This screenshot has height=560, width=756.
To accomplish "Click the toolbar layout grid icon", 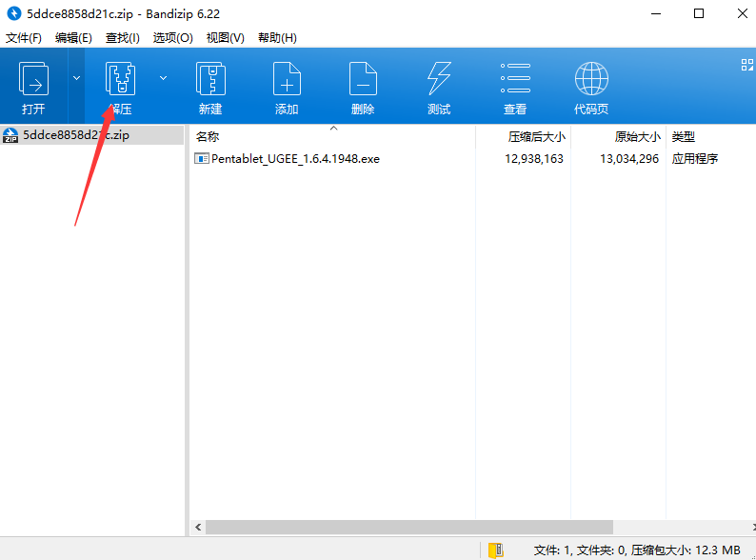I will pyautogui.click(x=747, y=65).
